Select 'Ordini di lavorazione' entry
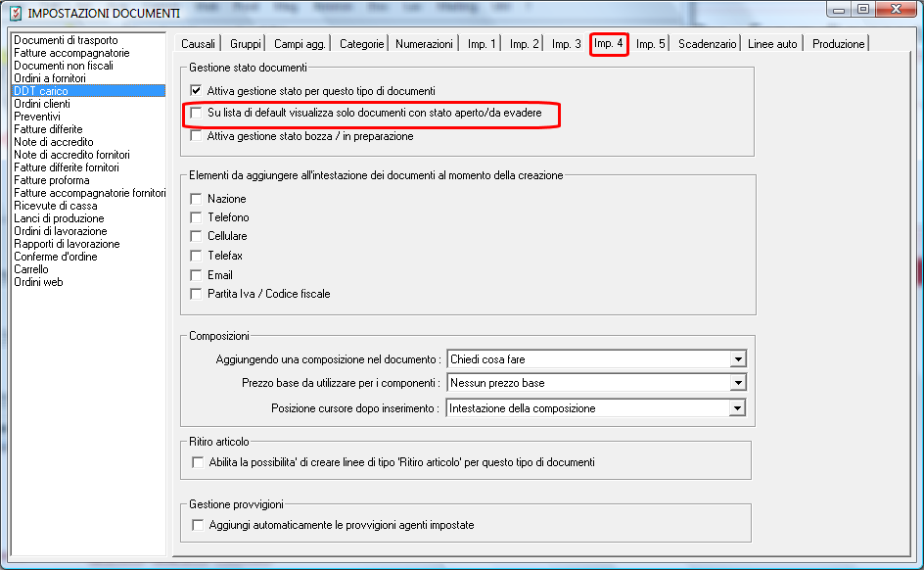Image resolution: width=924 pixels, height=570 pixels. (88, 231)
